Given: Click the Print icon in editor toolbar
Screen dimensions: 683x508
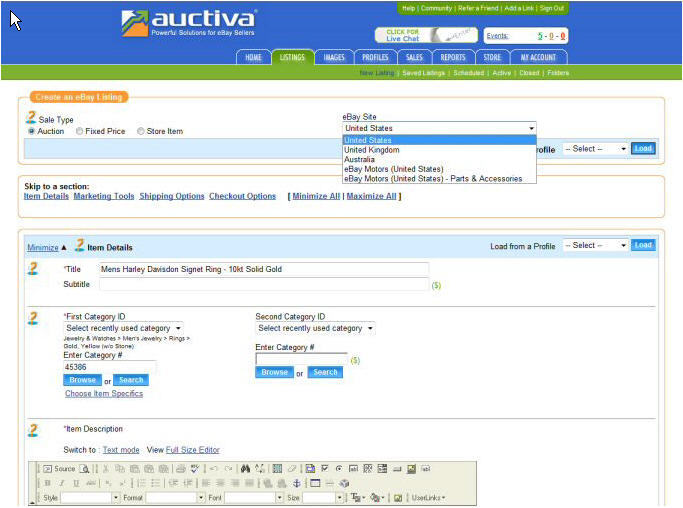Looking at the screenshot, I should click(179, 468).
